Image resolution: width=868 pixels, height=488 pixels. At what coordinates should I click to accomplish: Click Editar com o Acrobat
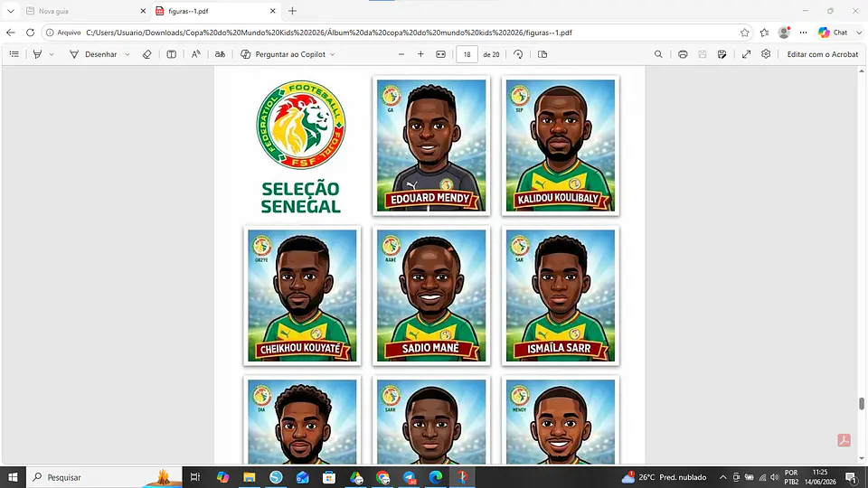[x=823, y=54]
